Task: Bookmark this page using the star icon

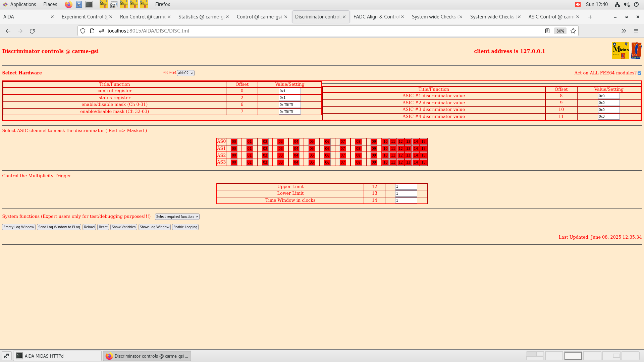Action: [573, 31]
